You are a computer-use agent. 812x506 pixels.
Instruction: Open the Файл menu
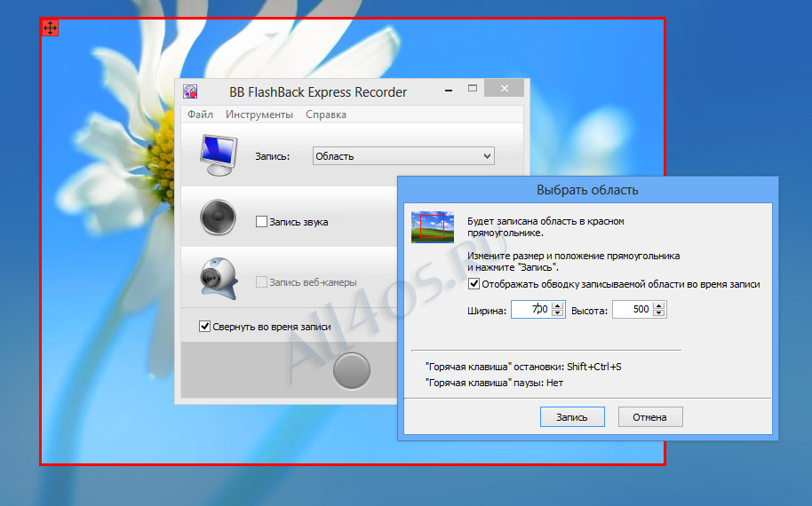pyautogui.click(x=201, y=115)
